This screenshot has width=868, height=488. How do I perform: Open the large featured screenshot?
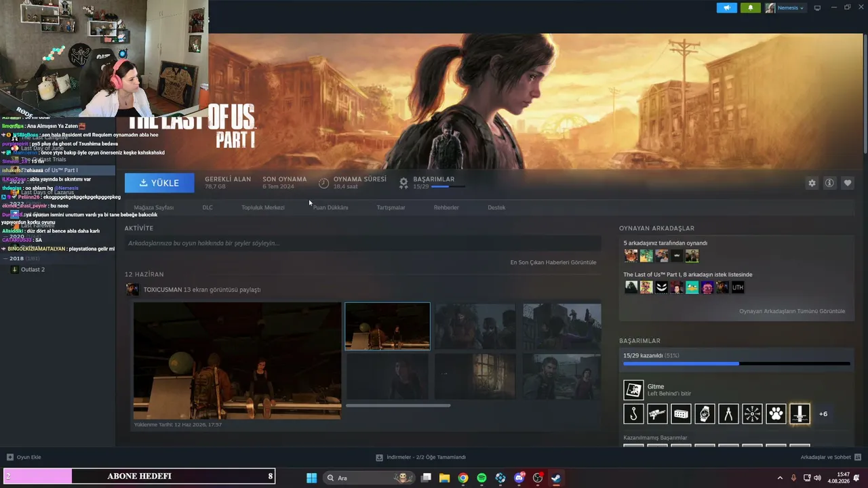click(x=237, y=361)
